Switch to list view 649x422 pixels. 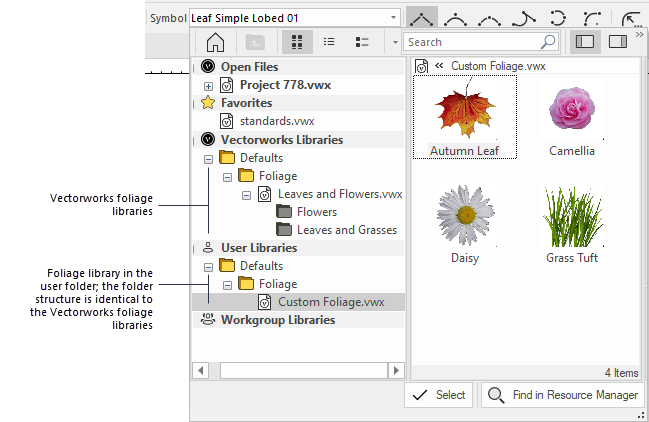[x=329, y=42]
